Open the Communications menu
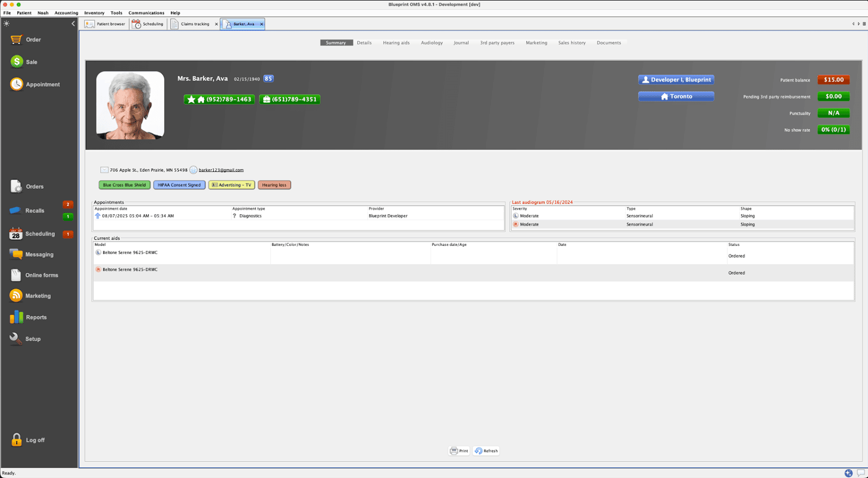868x478 pixels. click(146, 13)
